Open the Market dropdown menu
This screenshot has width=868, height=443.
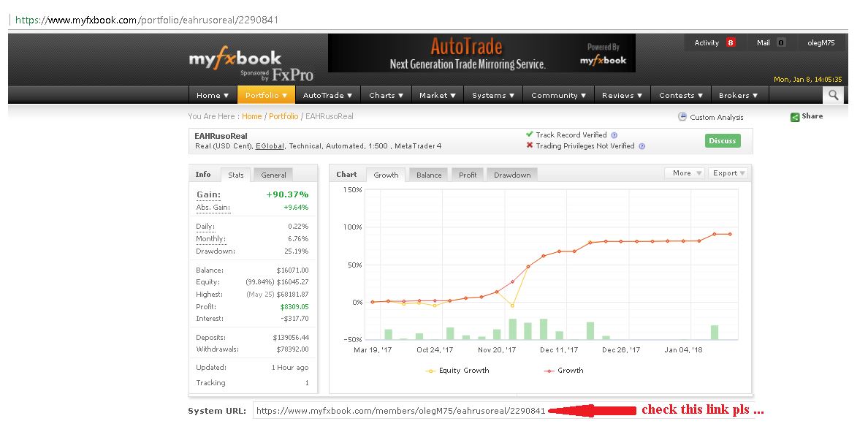pos(438,95)
